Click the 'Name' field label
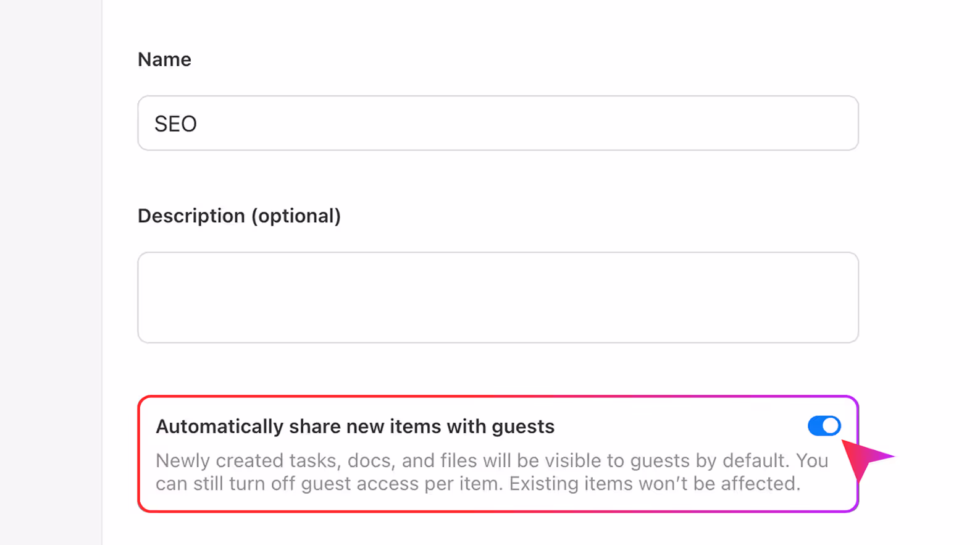This screenshot has height=545, width=980. [164, 59]
